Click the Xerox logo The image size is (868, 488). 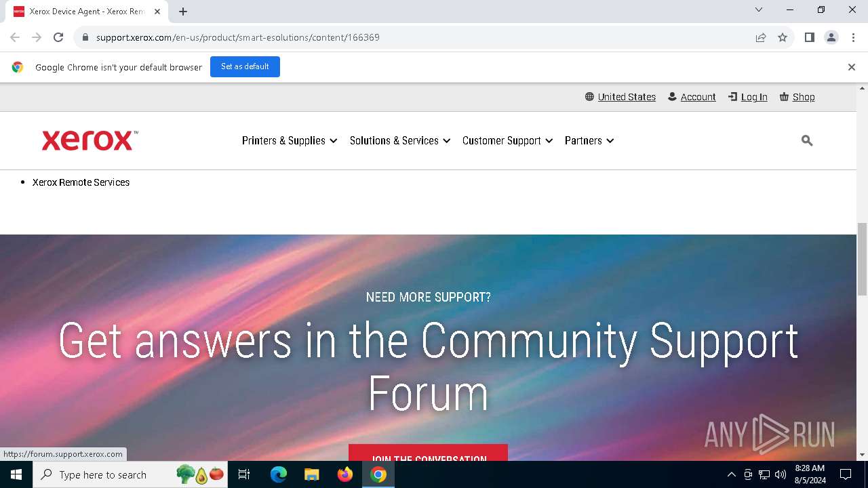coord(90,140)
